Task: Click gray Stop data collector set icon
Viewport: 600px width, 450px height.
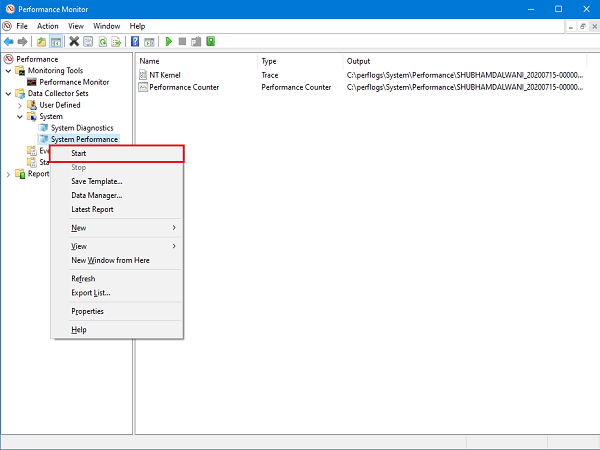Action: click(182, 41)
